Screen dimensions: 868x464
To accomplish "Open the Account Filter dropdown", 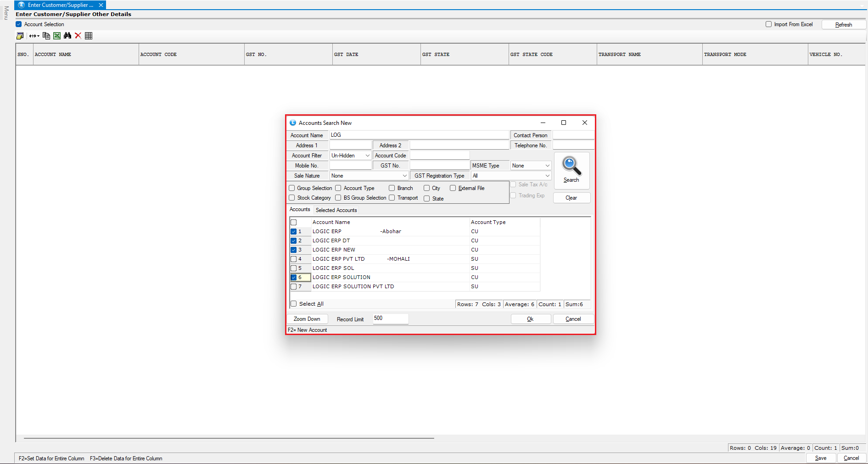I will pyautogui.click(x=351, y=156).
